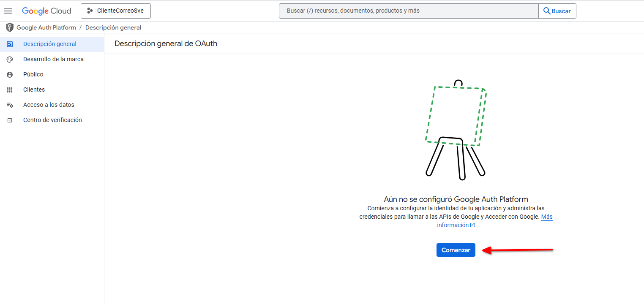
Task: Click the Descripción general dashboard icon
Action: click(x=10, y=44)
